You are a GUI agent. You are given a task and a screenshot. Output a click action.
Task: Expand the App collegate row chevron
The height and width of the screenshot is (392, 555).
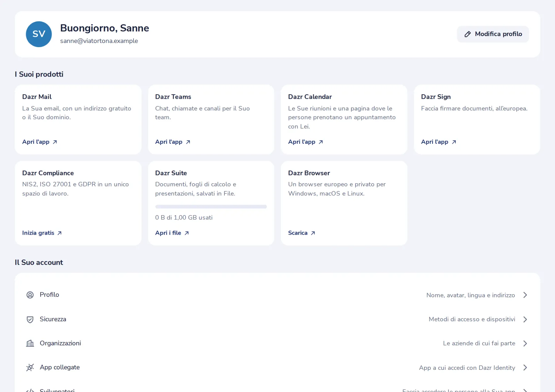point(525,367)
